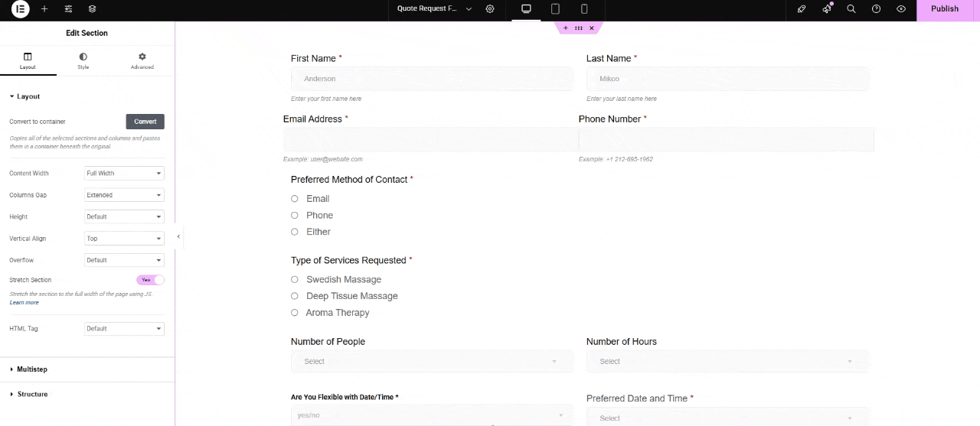The image size is (980, 426).
Task: Open the Vertical Align dropdown
Action: [x=124, y=239]
